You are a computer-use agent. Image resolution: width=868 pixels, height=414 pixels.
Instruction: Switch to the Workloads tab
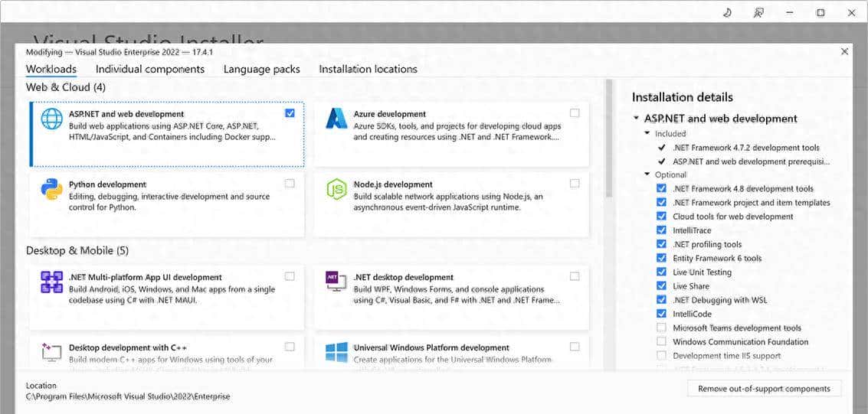(x=51, y=69)
